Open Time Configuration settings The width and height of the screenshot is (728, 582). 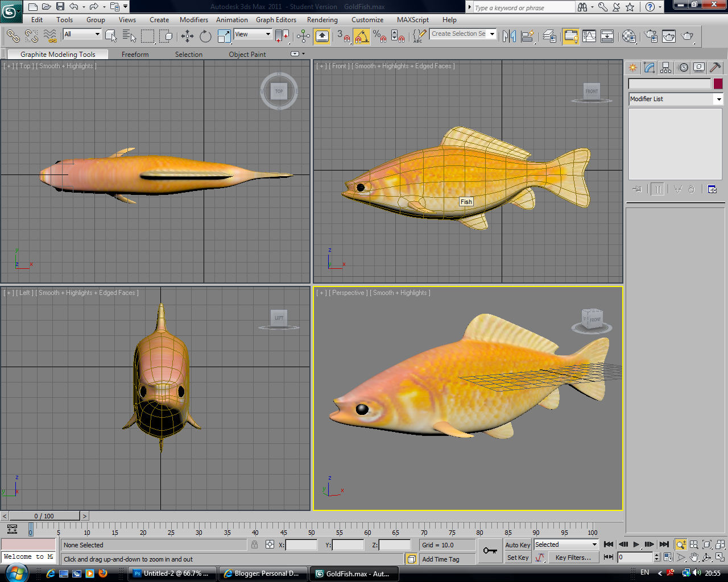click(668, 557)
